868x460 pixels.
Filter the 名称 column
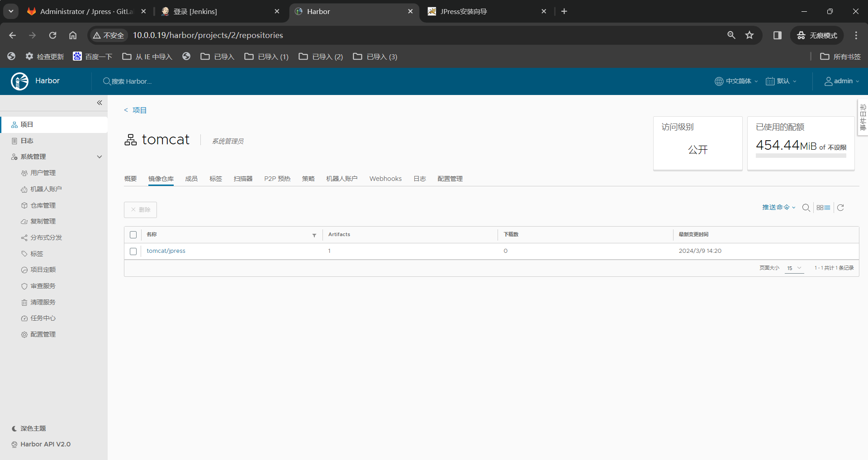pyautogui.click(x=314, y=235)
